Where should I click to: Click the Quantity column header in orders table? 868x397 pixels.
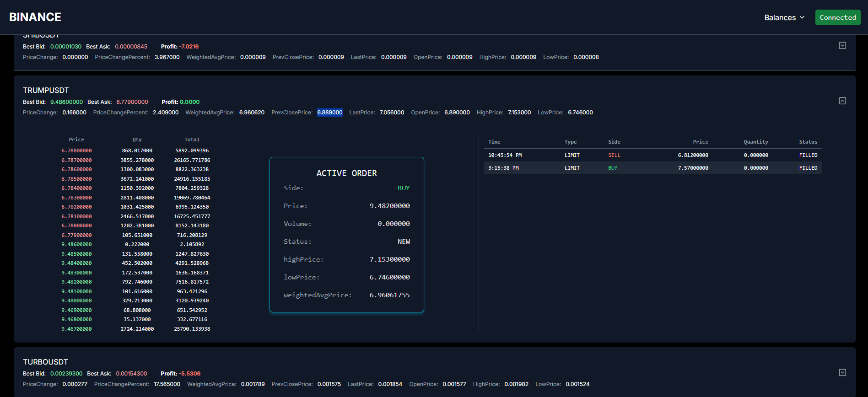(755, 142)
